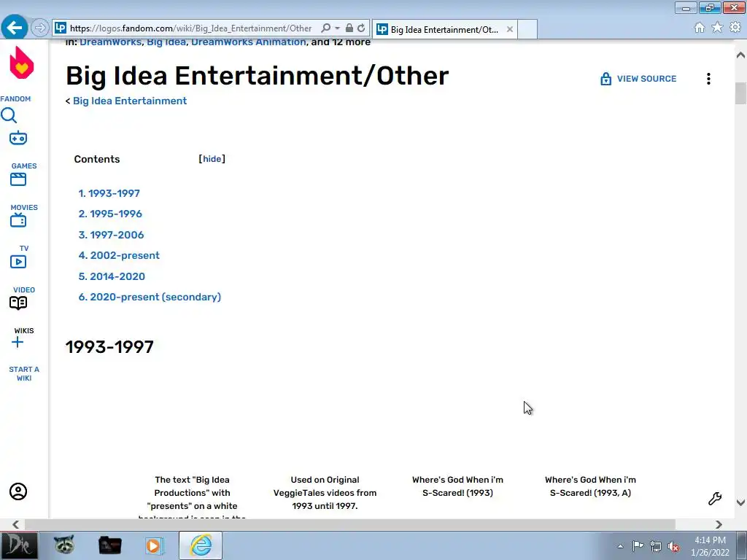
Task: Click the taskbar clock showing 4:14 PM
Action: [710, 546]
